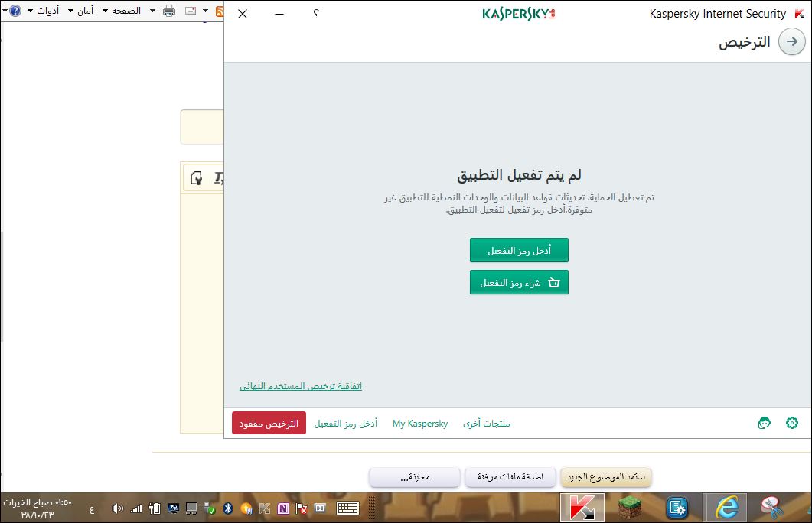Click the Bluetooth icon in the system tray
The width and height of the screenshot is (812, 523).
[x=228, y=508]
